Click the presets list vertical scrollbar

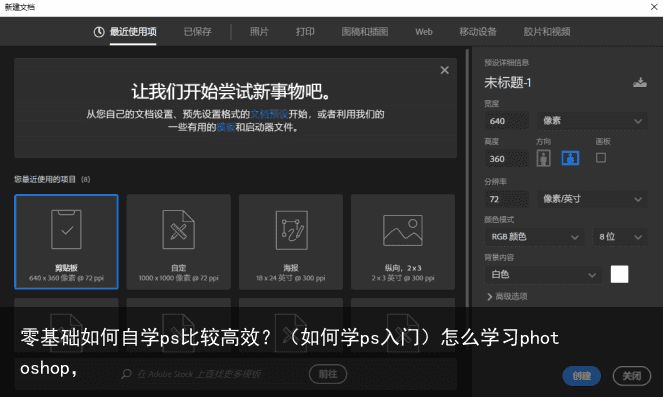[x=467, y=178]
